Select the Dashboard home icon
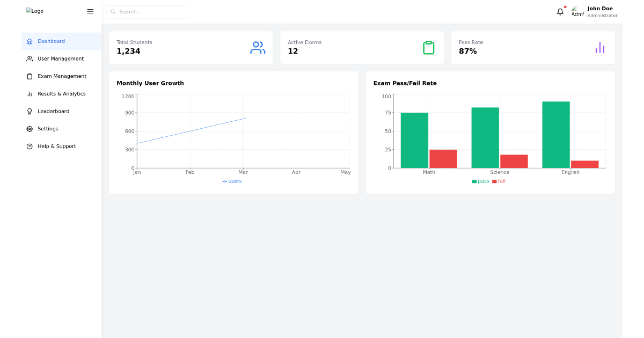 (30, 41)
